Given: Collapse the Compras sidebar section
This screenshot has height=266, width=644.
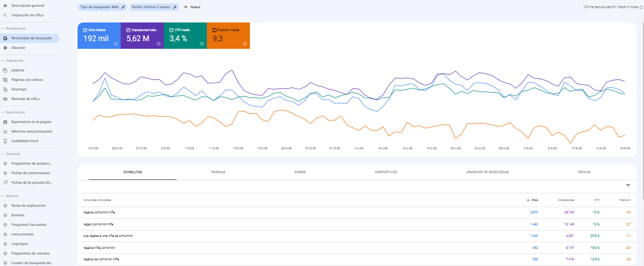Looking at the screenshot, I should tap(2, 154).
